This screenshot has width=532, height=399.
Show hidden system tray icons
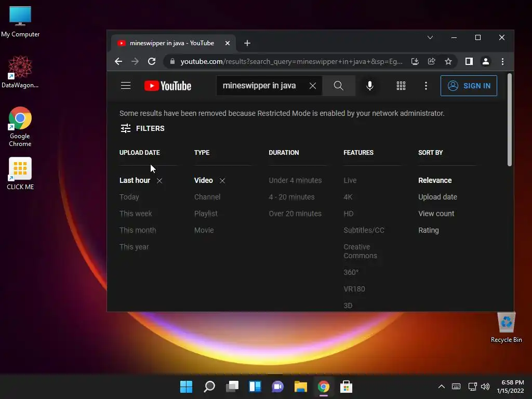tap(442, 387)
